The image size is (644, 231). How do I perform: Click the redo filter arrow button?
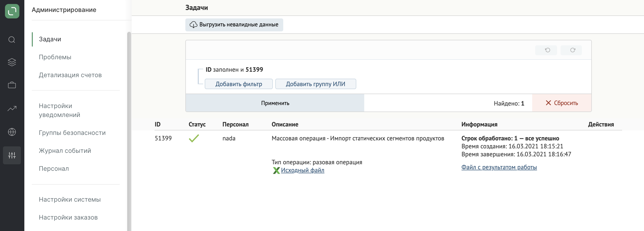coord(571,50)
